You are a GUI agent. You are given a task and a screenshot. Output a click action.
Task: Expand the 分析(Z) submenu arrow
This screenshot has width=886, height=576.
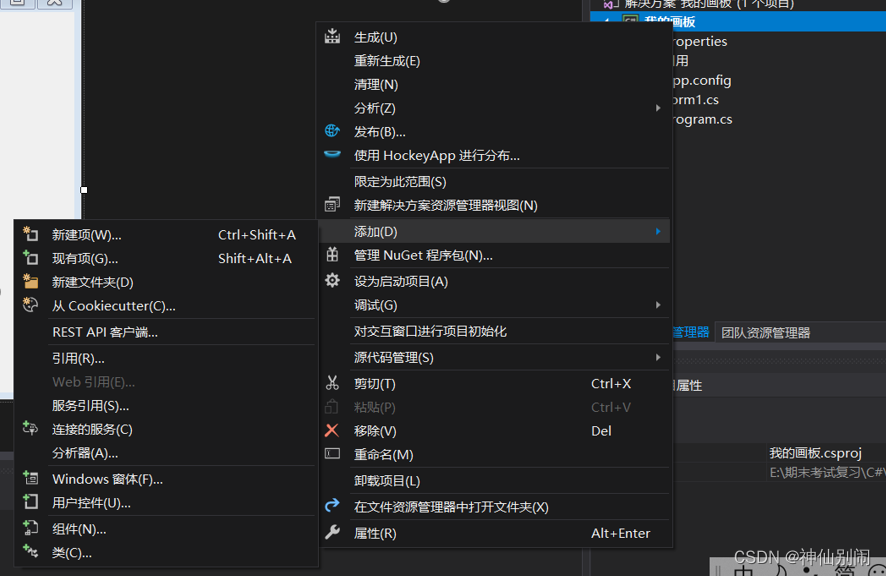tap(658, 108)
